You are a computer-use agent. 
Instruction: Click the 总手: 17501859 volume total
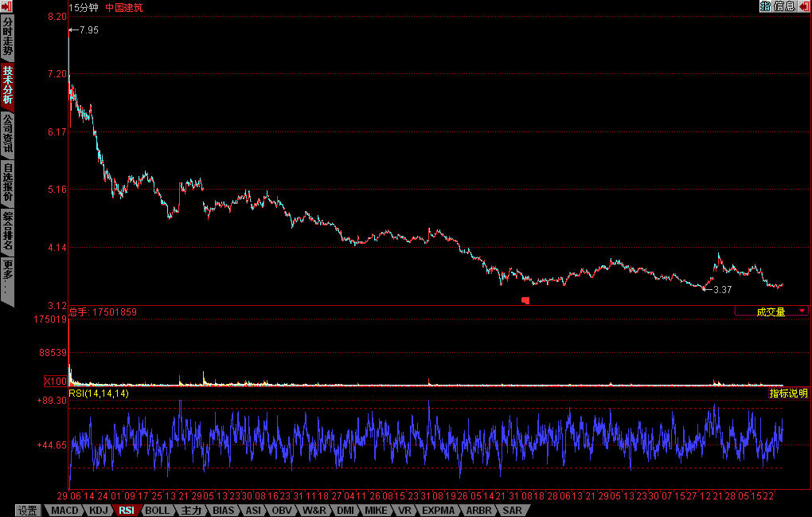click(103, 311)
